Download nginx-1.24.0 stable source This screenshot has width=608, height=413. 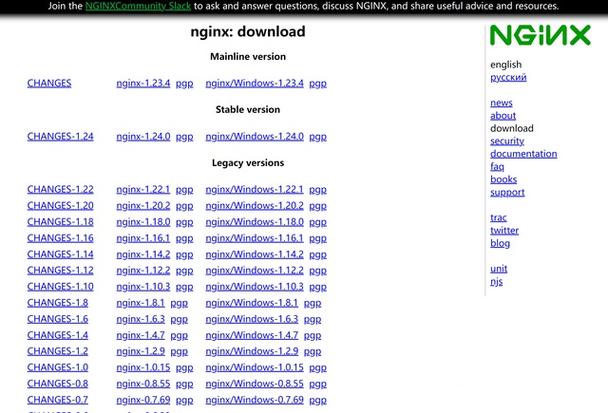(143, 137)
